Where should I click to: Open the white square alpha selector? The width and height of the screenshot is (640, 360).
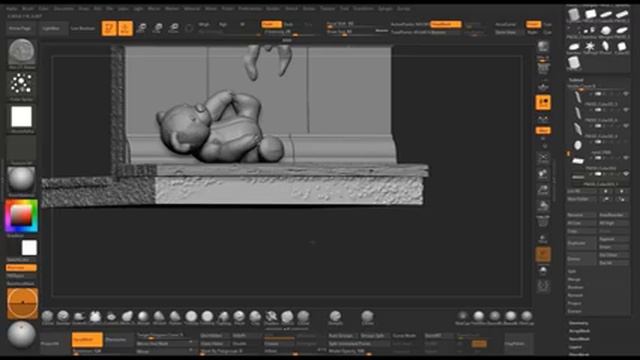click(x=21, y=117)
